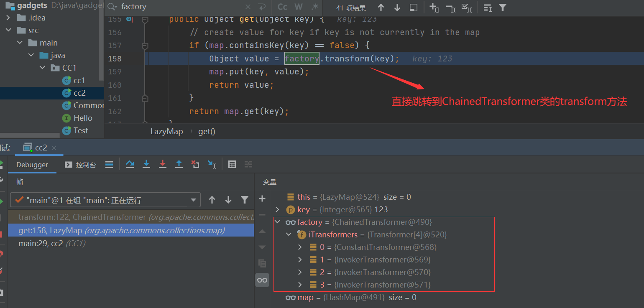644x308 pixels.
Task: Toggle Regex (.*) search option
Action: pos(314,7)
